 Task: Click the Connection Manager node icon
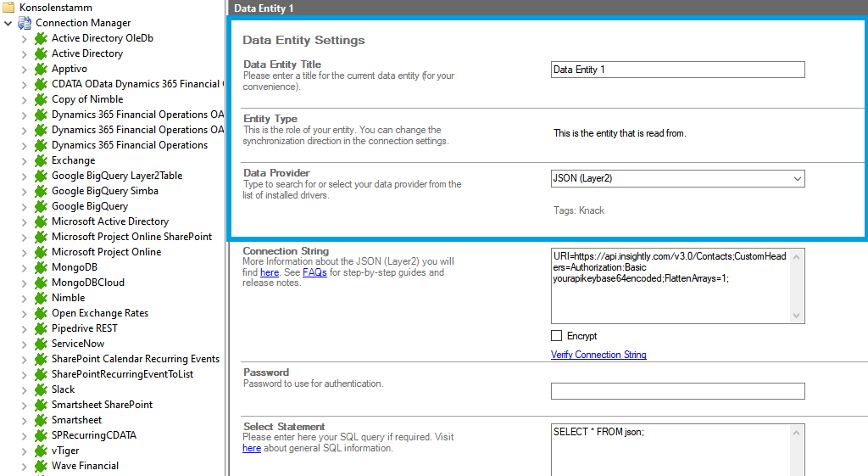[x=25, y=23]
